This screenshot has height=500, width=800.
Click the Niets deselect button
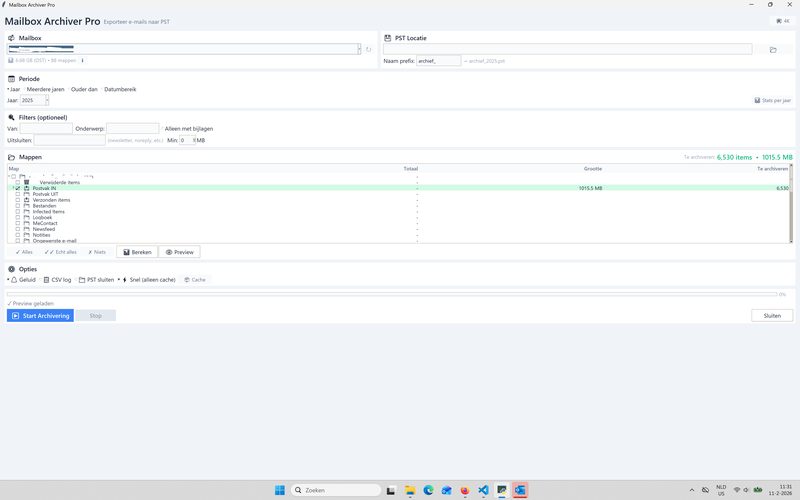point(97,252)
